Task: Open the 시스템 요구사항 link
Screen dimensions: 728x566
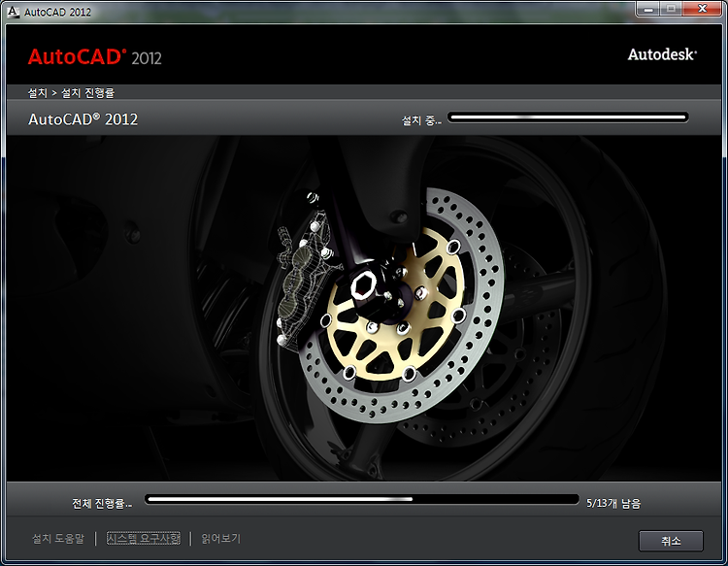Action: [144, 539]
